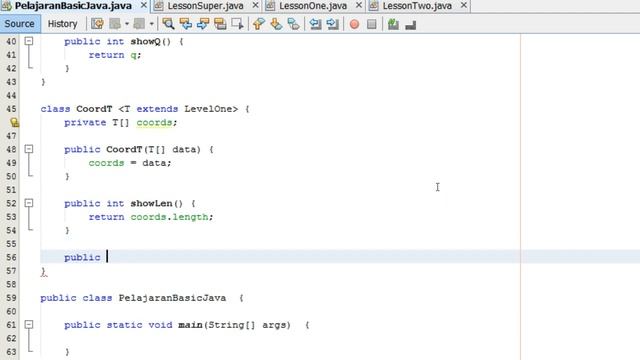Select the PelajaranBasicJava.java tab
The width and height of the screenshot is (640, 360).
73,6
